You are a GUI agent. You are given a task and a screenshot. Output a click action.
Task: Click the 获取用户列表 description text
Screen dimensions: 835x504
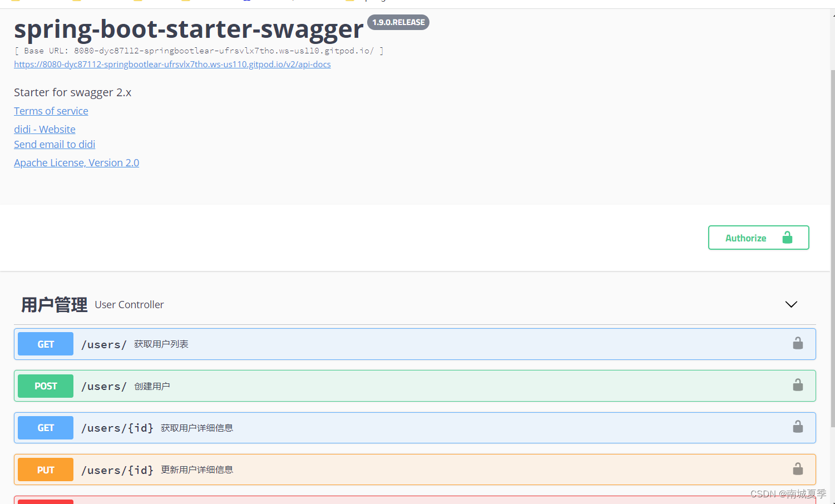click(x=161, y=344)
